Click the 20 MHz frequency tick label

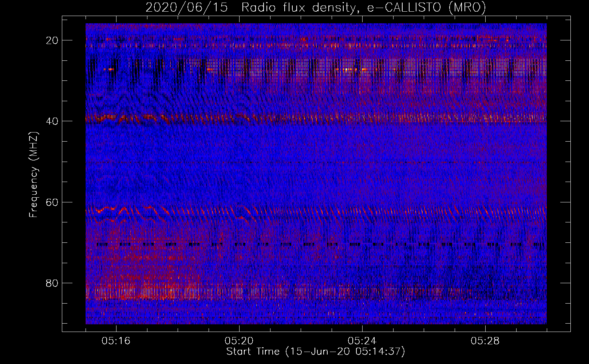(x=52, y=40)
